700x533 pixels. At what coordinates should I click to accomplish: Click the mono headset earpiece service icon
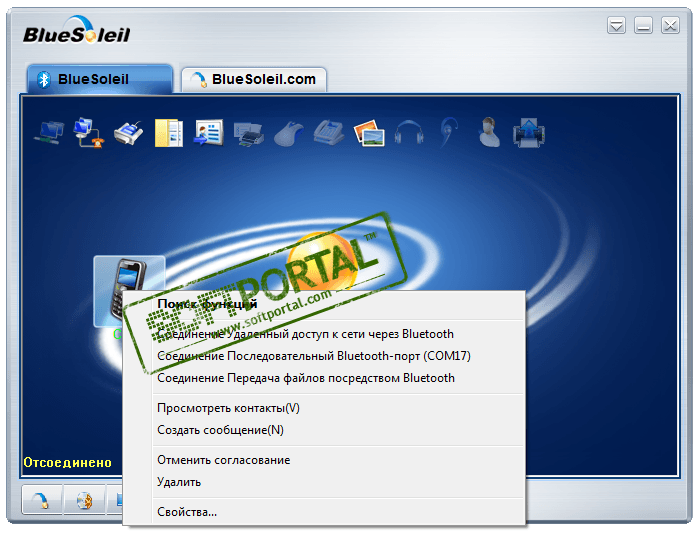449,132
